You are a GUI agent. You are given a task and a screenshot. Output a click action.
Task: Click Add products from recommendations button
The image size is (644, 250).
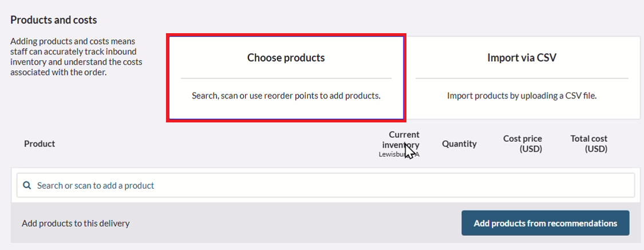546,223
